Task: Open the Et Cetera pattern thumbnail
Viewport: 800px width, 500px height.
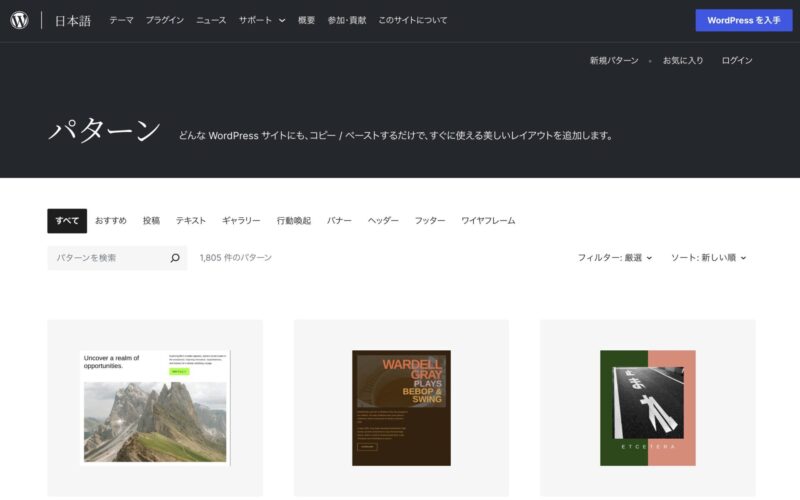Action: pyautogui.click(x=647, y=407)
